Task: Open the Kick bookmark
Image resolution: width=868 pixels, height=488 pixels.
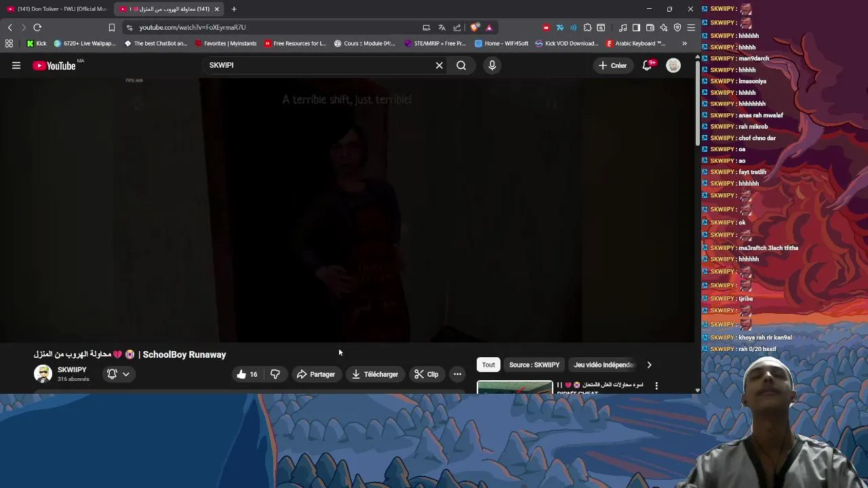Action: coord(37,43)
